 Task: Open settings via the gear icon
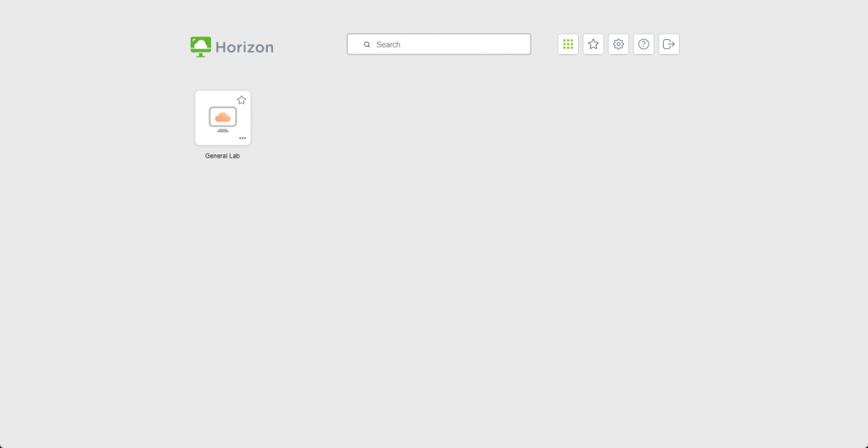click(x=618, y=44)
